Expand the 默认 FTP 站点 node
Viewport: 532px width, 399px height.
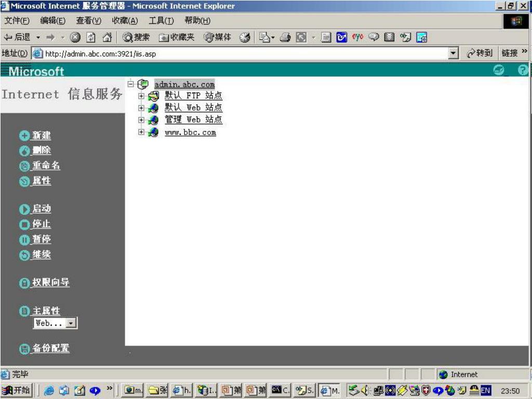pyautogui.click(x=141, y=96)
